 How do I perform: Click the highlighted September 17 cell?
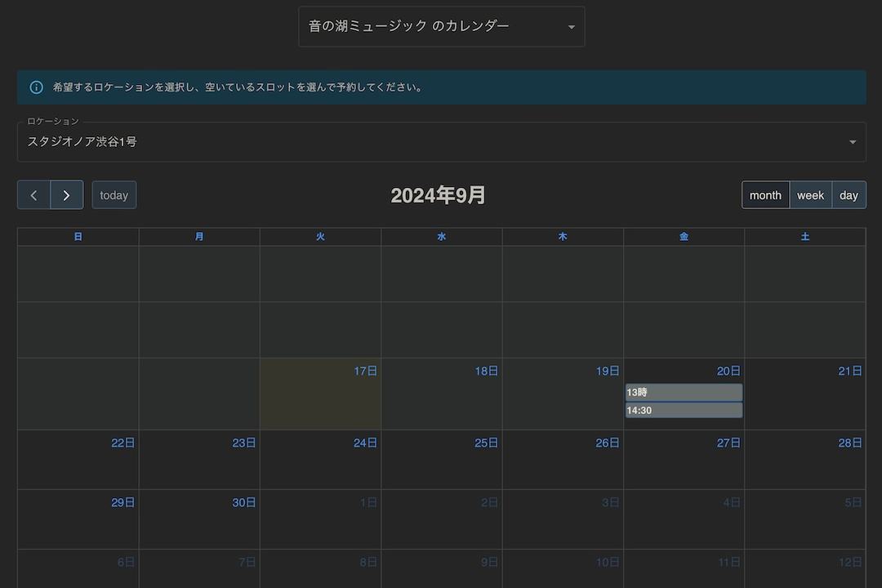320,394
